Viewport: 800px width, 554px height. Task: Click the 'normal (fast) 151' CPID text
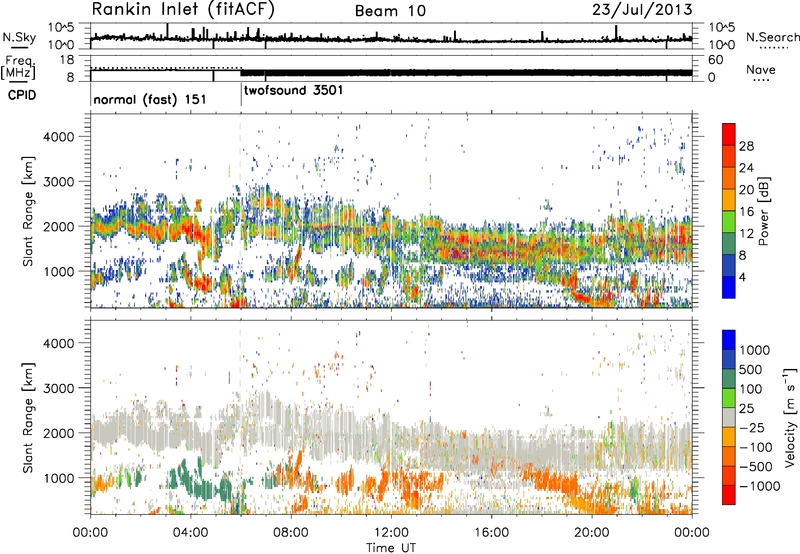(x=150, y=99)
